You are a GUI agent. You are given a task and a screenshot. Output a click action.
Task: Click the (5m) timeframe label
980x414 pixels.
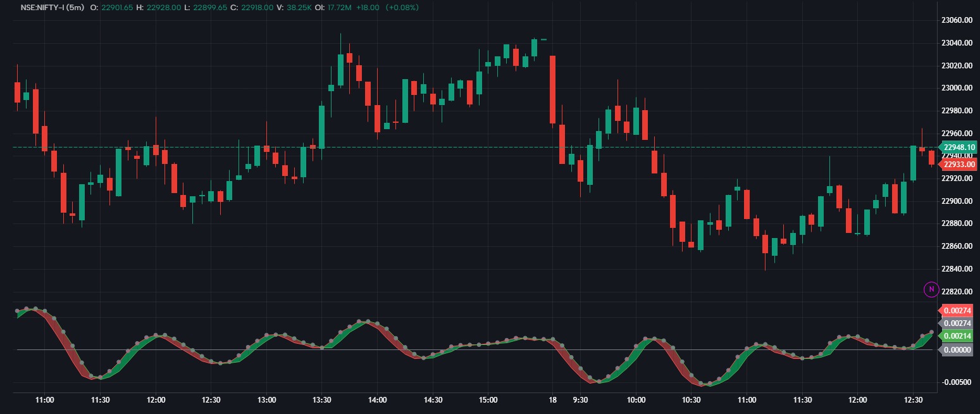76,8
